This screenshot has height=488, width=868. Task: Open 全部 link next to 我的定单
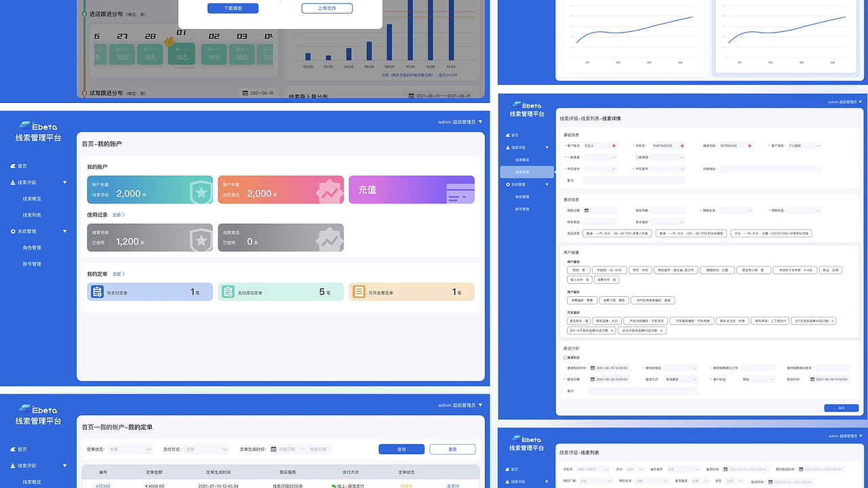point(119,274)
